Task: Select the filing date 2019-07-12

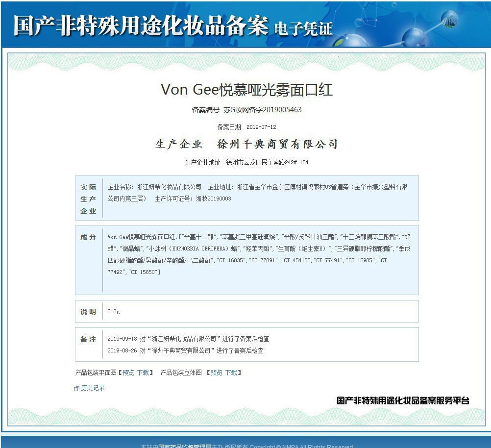Action: point(261,127)
